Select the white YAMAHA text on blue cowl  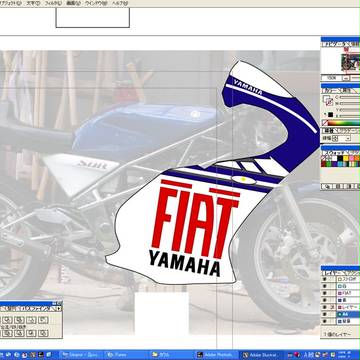coord(247,87)
